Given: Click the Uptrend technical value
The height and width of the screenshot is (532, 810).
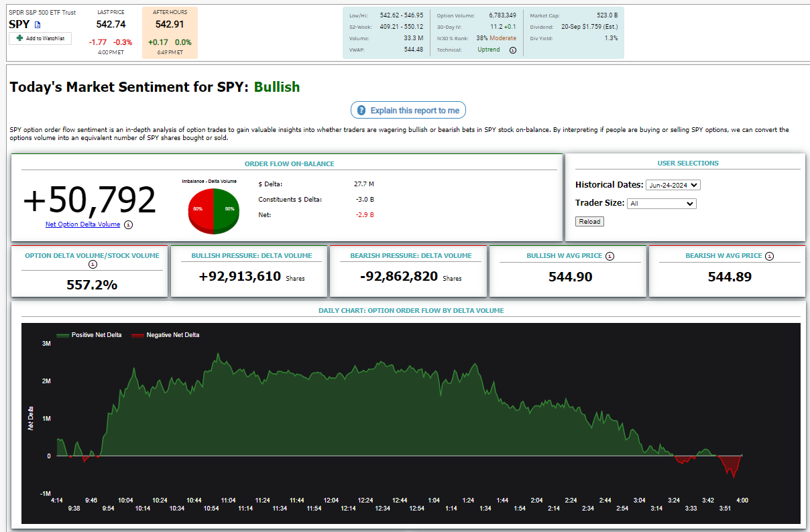Looking at the screenshot, I should (489, 50).
